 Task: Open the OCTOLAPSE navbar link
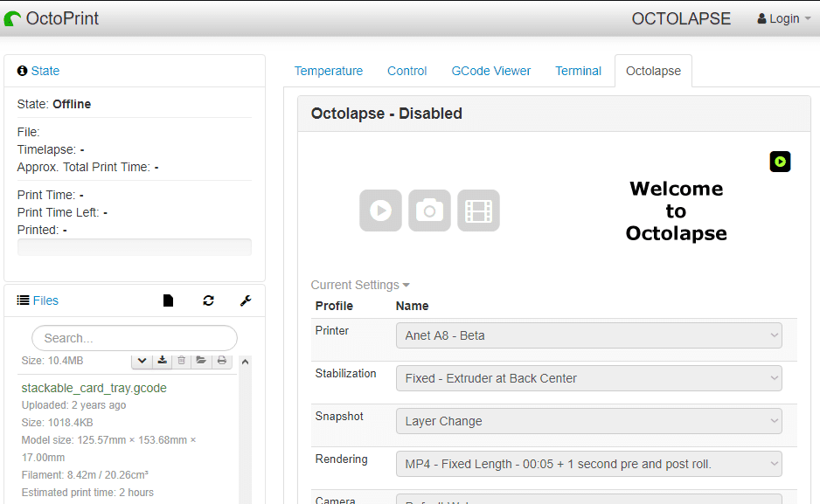(681, 19)
